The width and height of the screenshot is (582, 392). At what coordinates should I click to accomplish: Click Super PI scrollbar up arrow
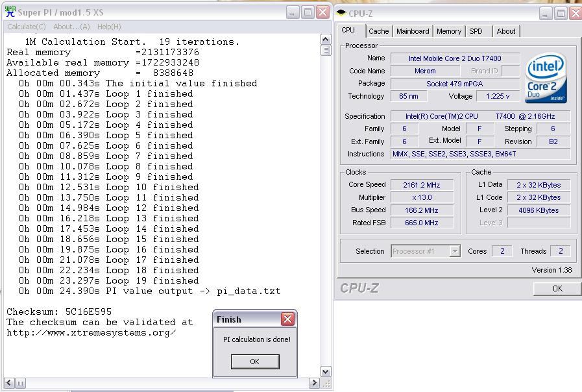point(326,39)
